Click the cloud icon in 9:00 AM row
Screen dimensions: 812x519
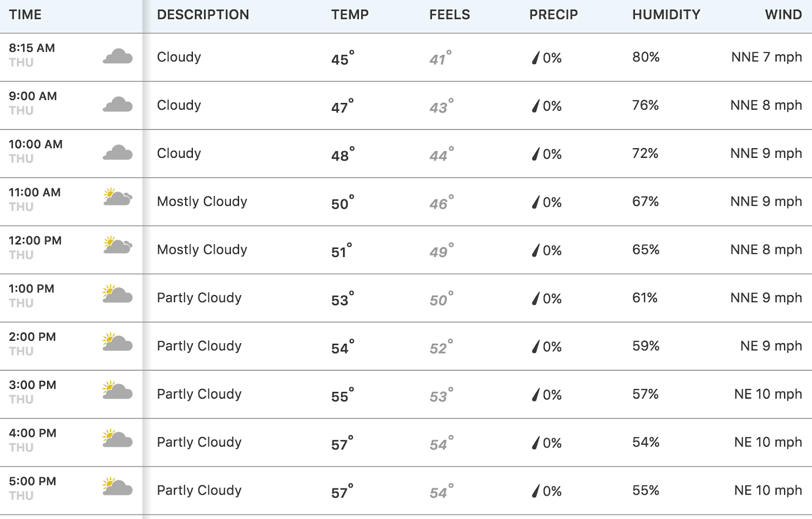(x=118, y=105)
